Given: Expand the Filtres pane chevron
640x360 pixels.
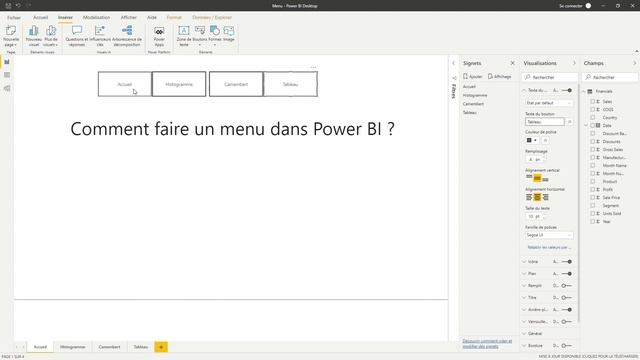Looking at the screenshot, I should pyautogui.click(x=453, y=63).
